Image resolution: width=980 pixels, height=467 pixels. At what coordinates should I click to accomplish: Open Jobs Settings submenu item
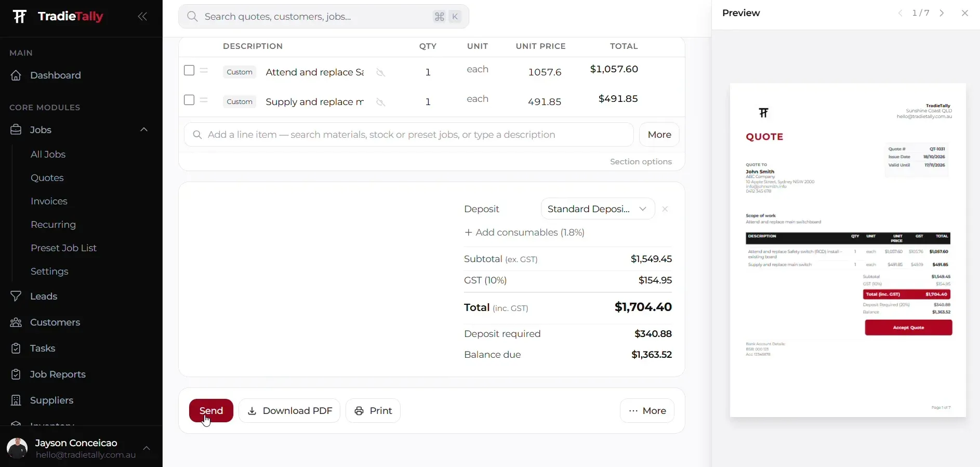[49, 271]
